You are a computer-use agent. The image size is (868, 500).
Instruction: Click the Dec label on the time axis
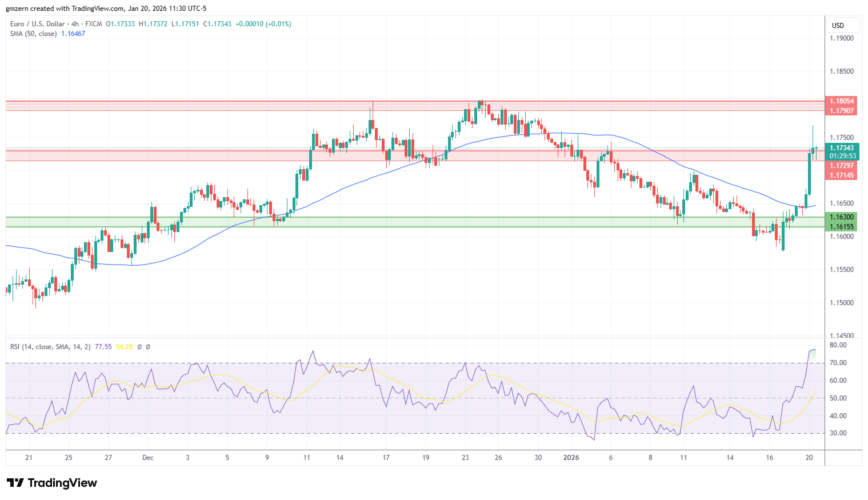[148, 458]
